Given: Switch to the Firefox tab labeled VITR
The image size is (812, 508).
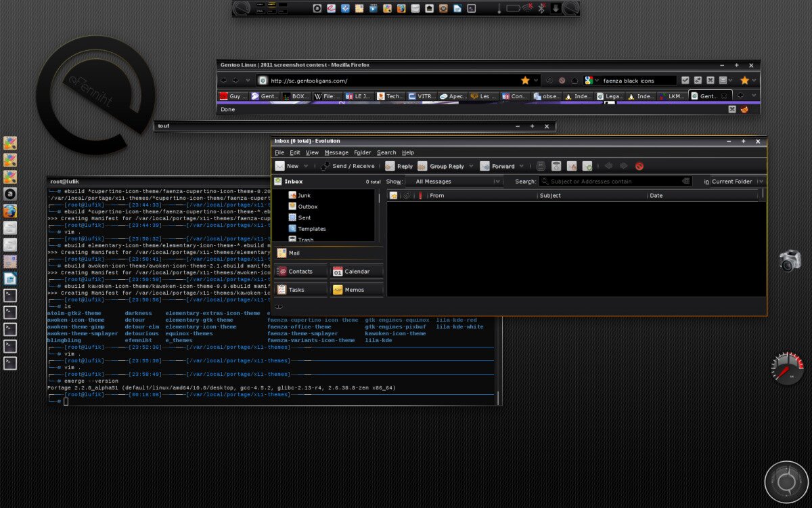Looking at the screenshot, I should [422, 96].
